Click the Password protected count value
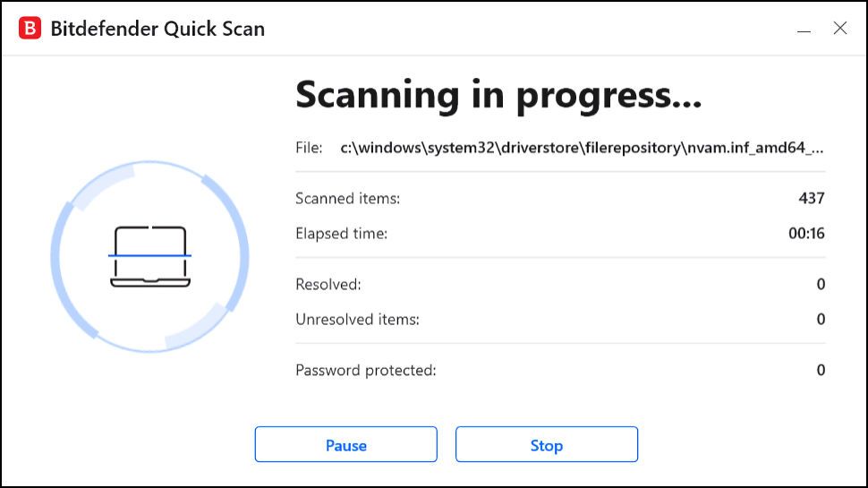 pyautogui.click(x=821, y=370)
